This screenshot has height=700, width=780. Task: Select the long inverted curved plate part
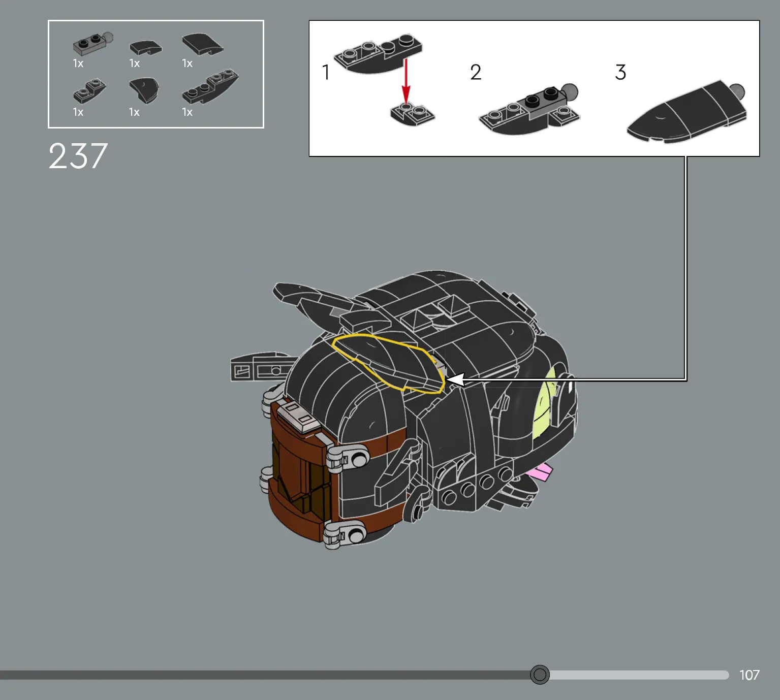(x=210, y=87)
